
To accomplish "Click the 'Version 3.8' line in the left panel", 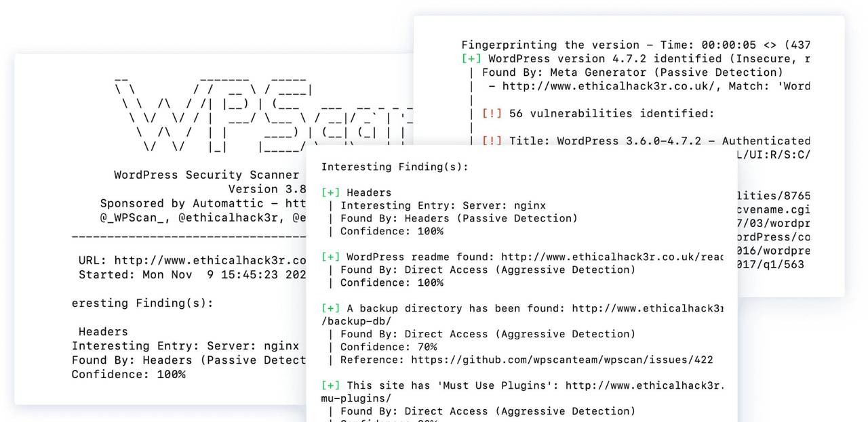I will (267, 189).
